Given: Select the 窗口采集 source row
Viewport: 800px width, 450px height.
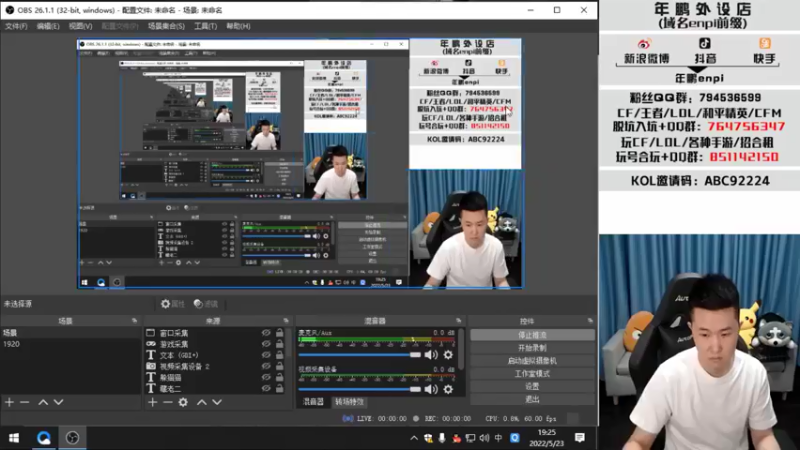Looking at the screenshot, I should click(x=216, y=333).
